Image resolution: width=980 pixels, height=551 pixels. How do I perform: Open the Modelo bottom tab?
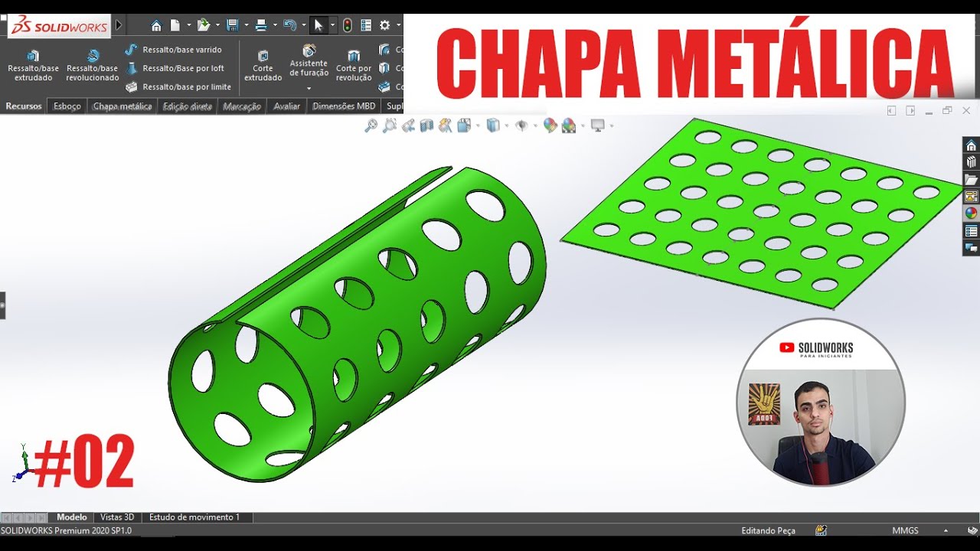[x=72, y=517]
